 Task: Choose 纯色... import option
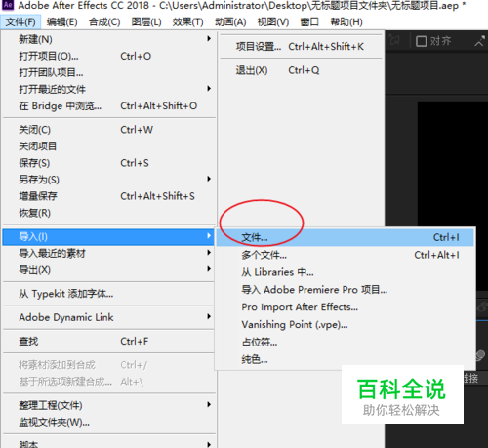pos(345,359)
